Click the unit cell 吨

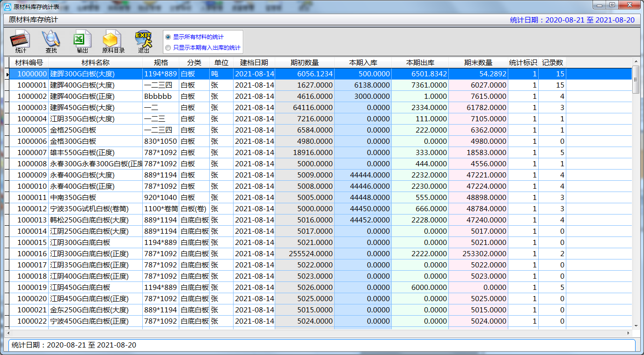coord(221,74)
